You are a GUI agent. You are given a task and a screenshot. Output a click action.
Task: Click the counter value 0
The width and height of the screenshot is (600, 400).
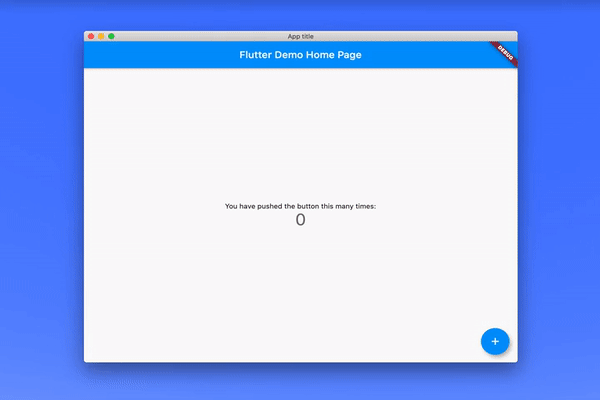(300, 220)
